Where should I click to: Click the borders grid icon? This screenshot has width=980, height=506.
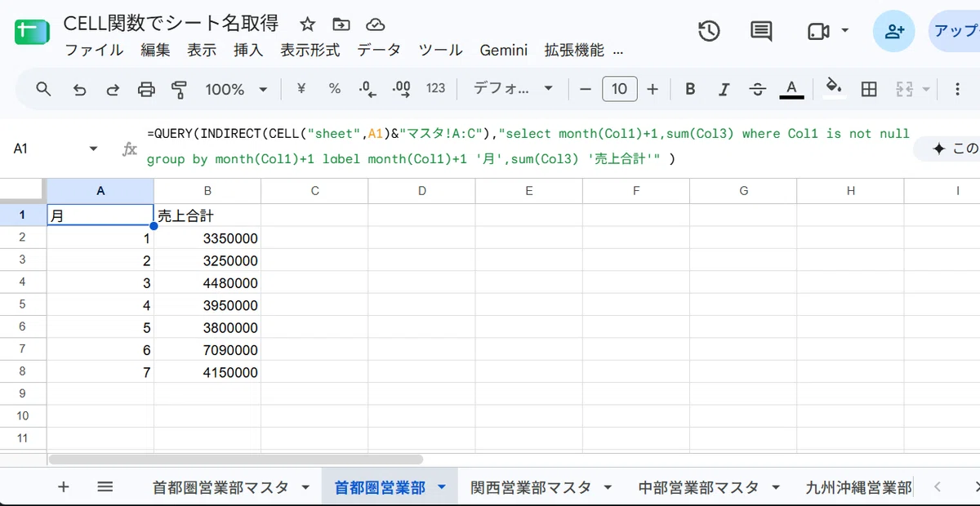click(869, 90)
